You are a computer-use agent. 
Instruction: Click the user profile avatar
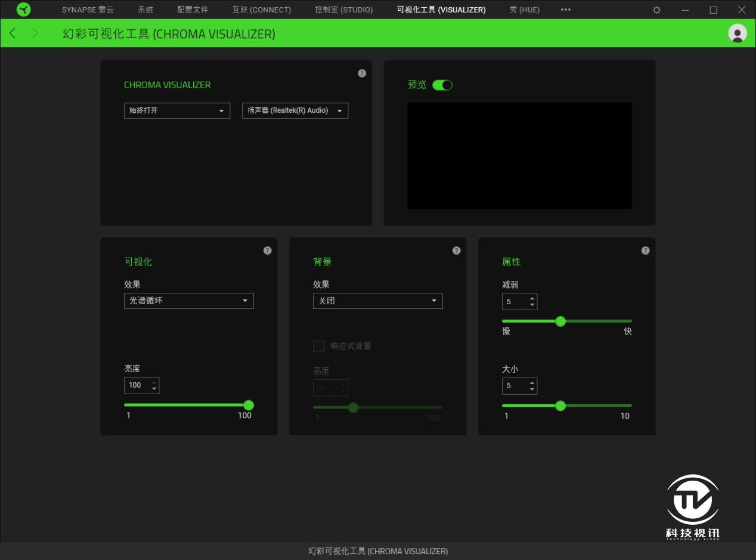(x=738, y=33)
